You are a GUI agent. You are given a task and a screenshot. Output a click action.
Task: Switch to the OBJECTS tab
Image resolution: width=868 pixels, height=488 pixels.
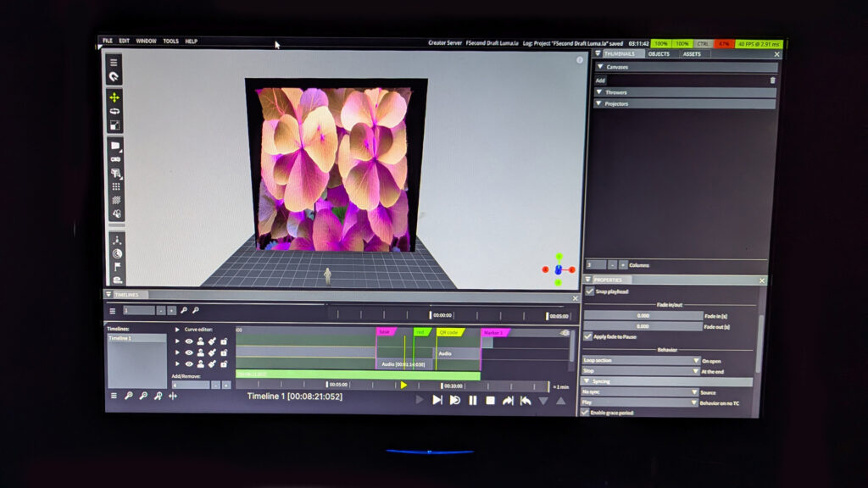(659, 54)
